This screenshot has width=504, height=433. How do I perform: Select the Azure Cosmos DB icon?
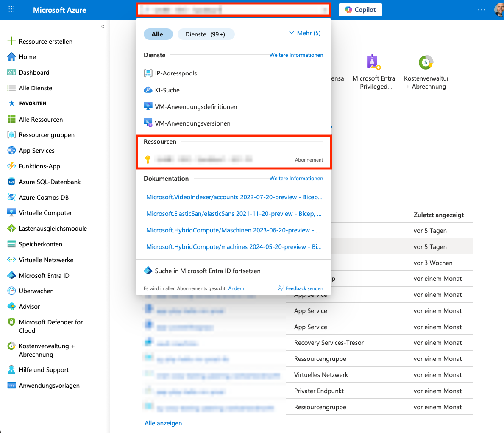pyautogui.click(x=11, y=197)
